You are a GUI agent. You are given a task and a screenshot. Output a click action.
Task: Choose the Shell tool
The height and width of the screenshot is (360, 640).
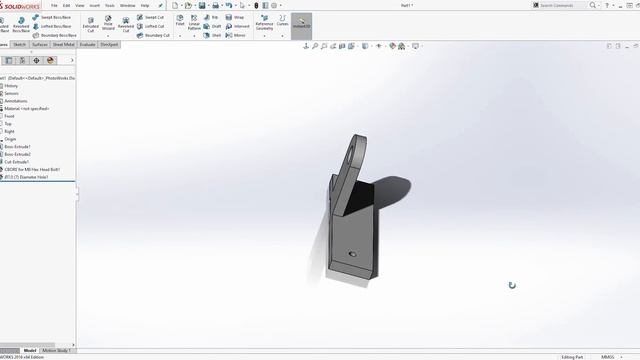pos(212,35)
